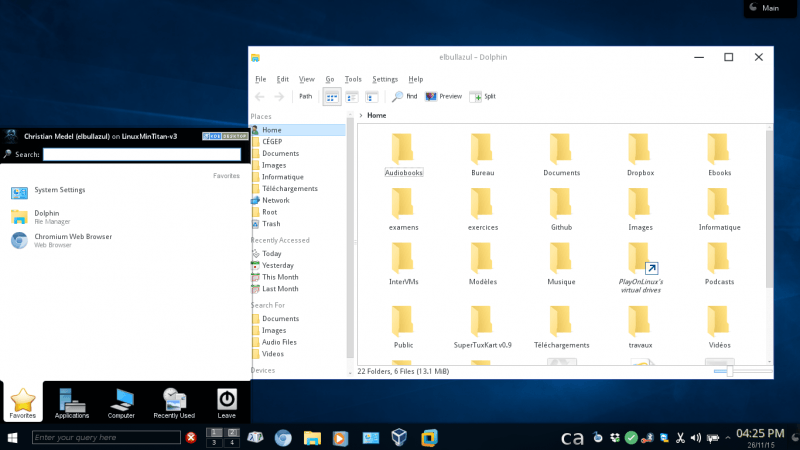Select Last Month under Recently Accessed
Viewport: 800px width, 450px height.
[279, 289]
